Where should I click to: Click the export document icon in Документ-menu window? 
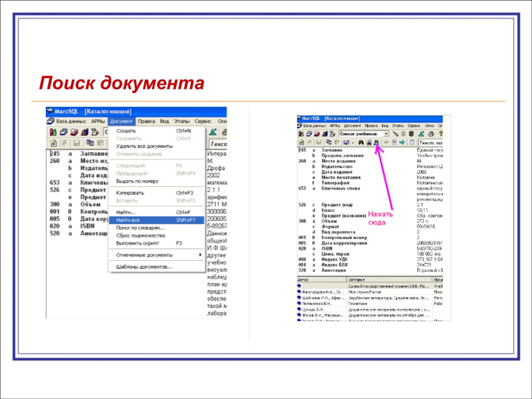[x=95, y=132]
